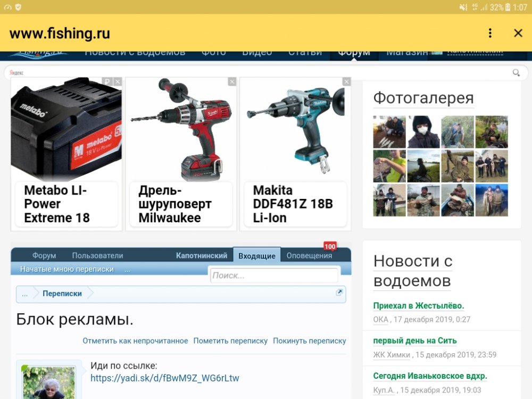Open the Пользователи menu item
This screenshot has width=532, height=399.
coord(97,255)
